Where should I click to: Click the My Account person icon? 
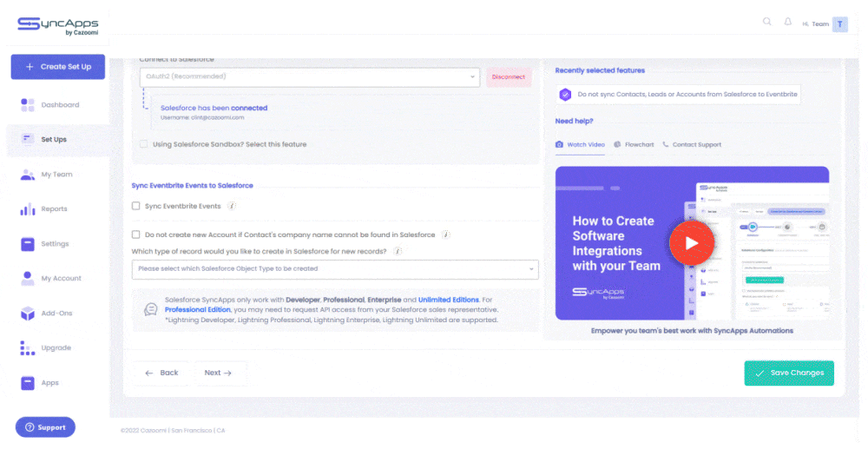tap(28, 278)
